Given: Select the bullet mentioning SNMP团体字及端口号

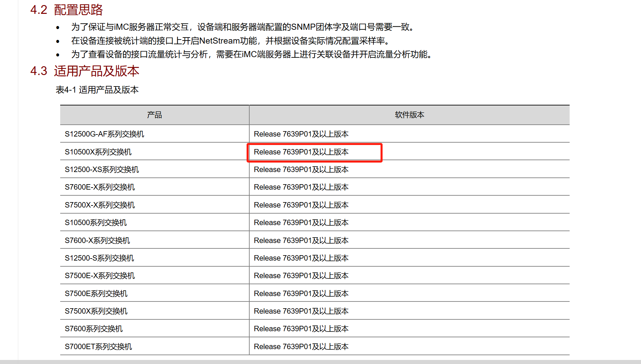Looking at the screenshot, I should pyautogui.click(x=243, y=27).
